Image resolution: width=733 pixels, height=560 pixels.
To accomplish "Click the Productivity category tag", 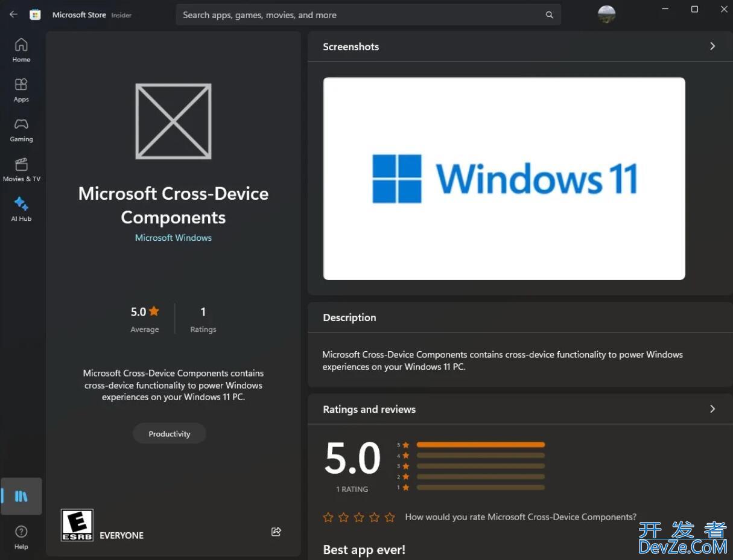I will 170,434.
